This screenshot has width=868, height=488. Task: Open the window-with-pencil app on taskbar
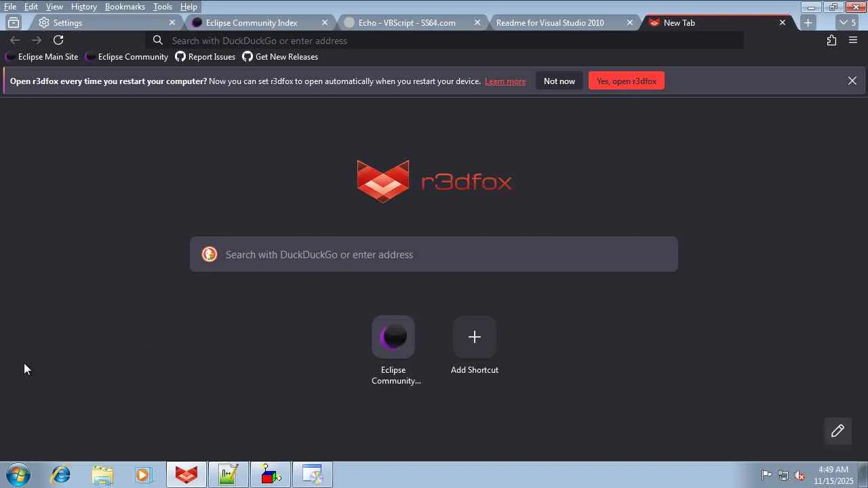[313, 475]
